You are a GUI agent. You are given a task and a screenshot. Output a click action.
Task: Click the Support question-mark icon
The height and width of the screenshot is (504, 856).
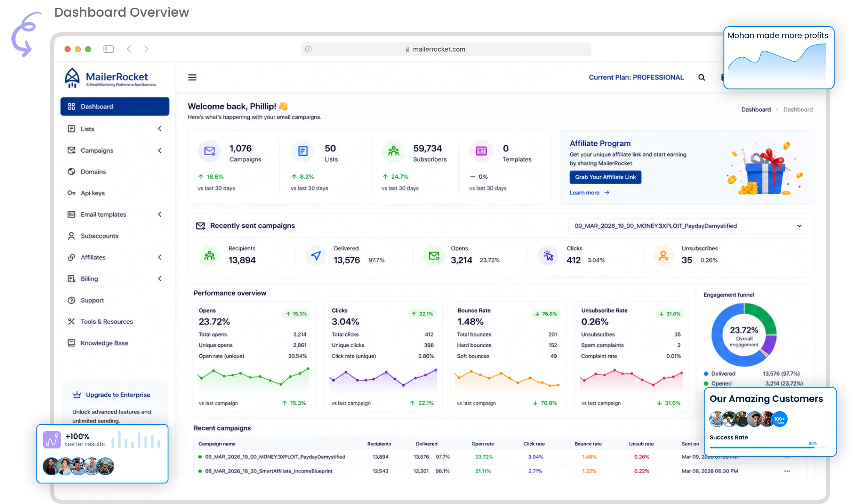click(71, 300)
